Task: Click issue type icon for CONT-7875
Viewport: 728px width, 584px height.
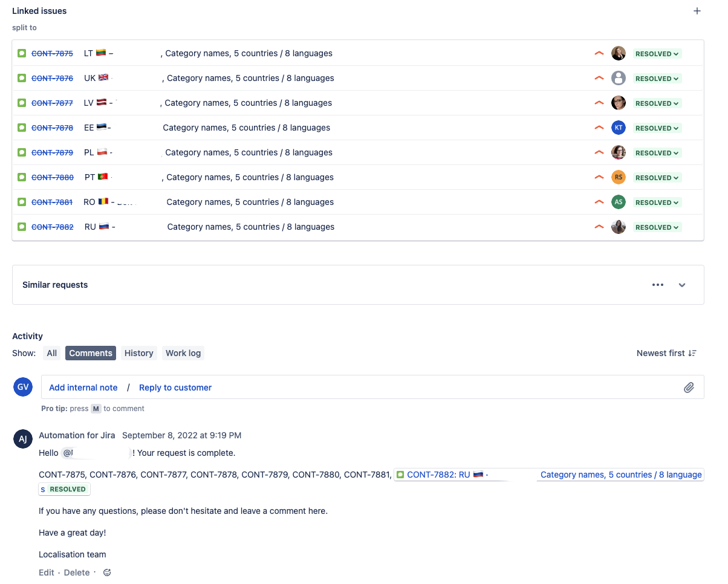Action: pyautogui.click(x=22, y=53)
